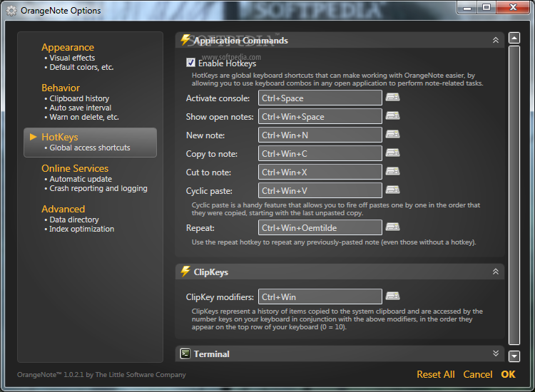Image resolution: width=535 pixels, height=392 pixels.
Task: Collapse the ClipKeys section
Action: click(496, 272)
